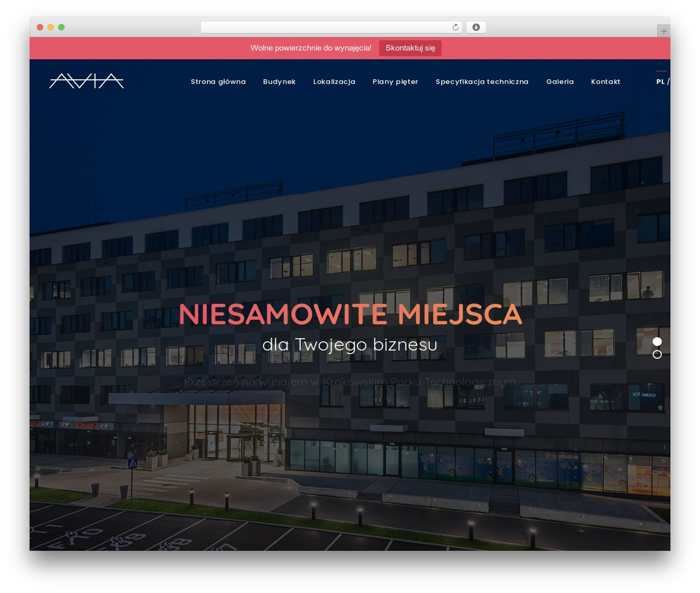Viewport: 700px width, 593px height.
Task: Click the NIESAMOWITE MIEJSCA headline
Action: (350, 315)
